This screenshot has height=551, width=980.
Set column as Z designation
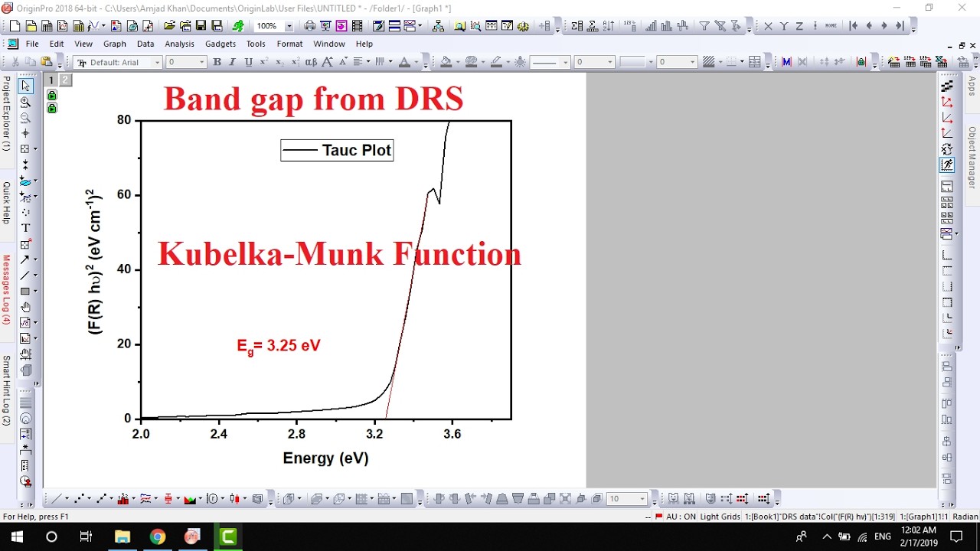[799, 26]
